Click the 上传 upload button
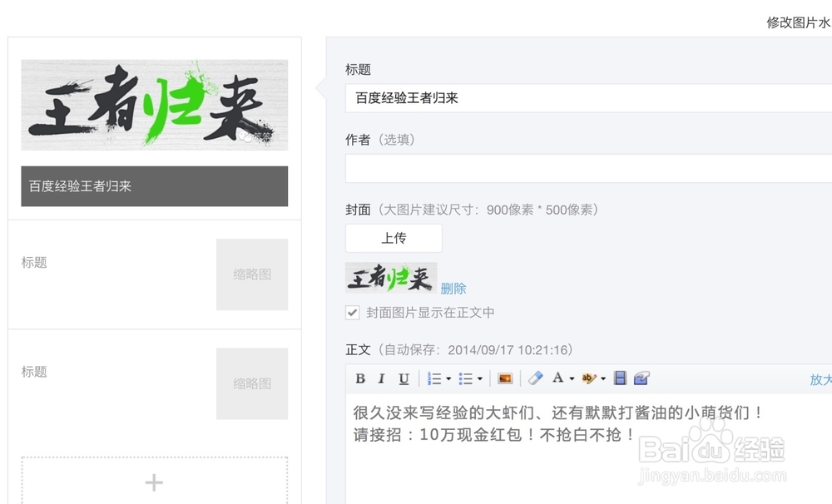 coord(394,238)
